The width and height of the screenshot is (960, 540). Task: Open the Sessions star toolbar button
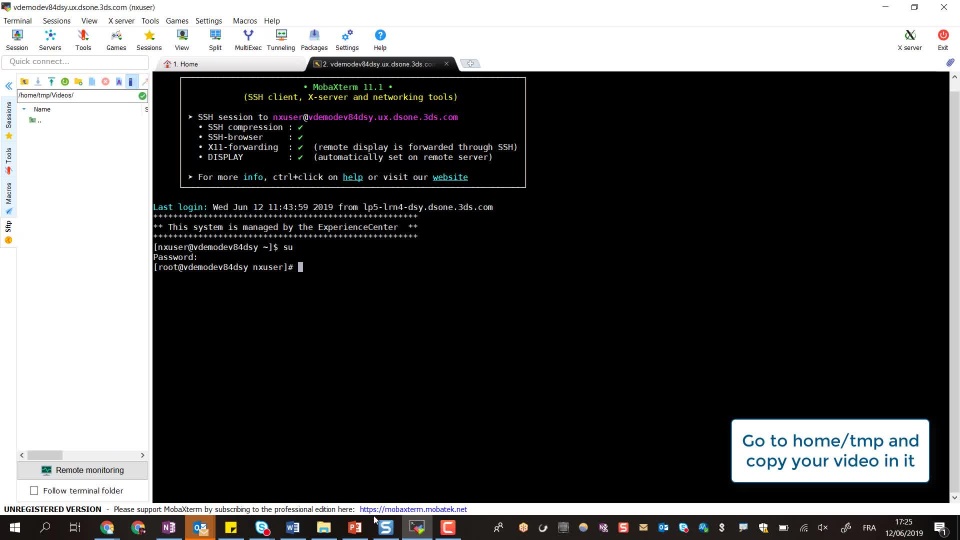click(x=149, y=40)
